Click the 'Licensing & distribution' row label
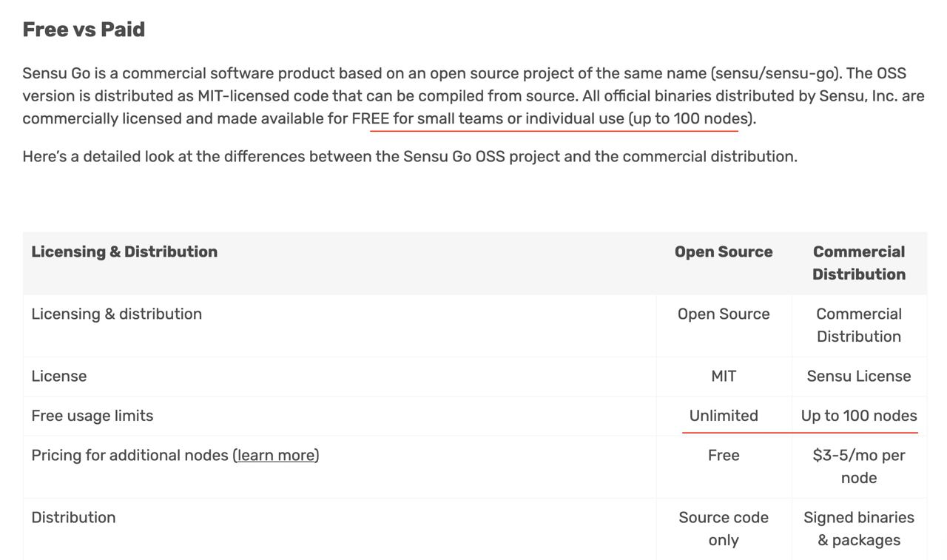The height and width of the screenshot is (560, 947). tap(116, 314)
